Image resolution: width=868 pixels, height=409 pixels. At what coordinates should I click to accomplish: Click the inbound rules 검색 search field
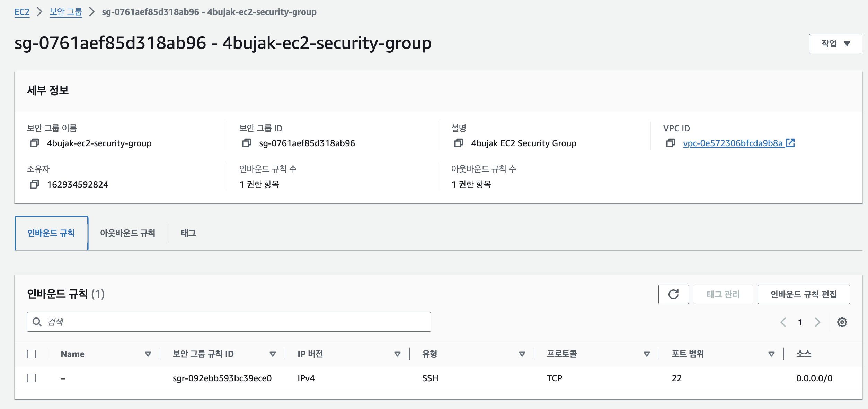click(x=229, y=322)
